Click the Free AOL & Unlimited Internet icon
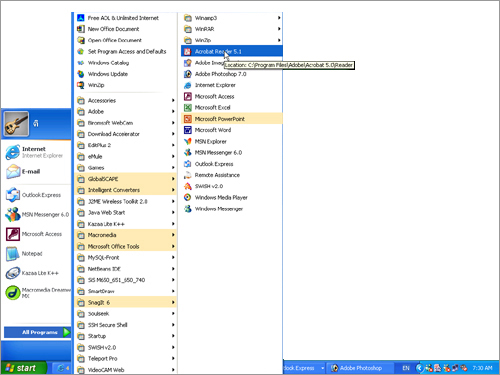500x375 pixels. pyautogui.click(x=81, y=18)
